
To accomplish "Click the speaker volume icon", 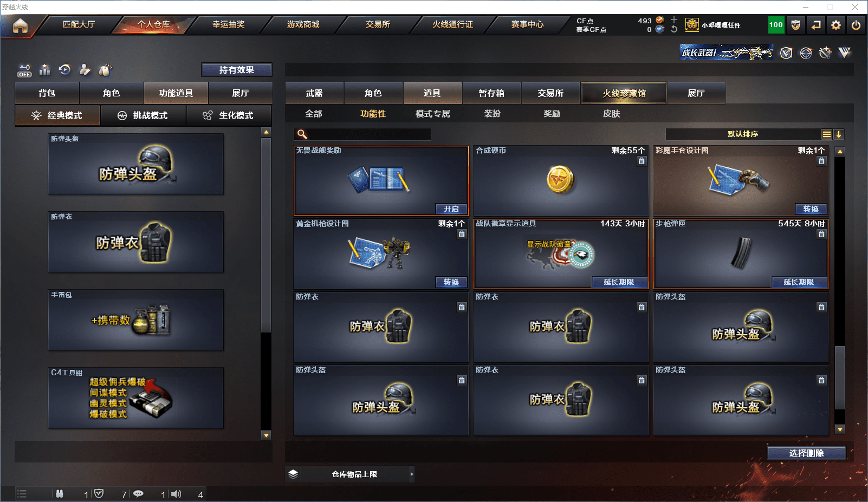I will [x=176, y=494].
